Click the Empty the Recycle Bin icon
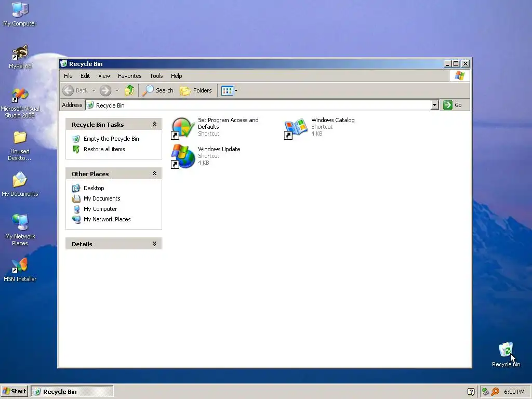This screenshot has width=532, height=399. tap(76, 139)
